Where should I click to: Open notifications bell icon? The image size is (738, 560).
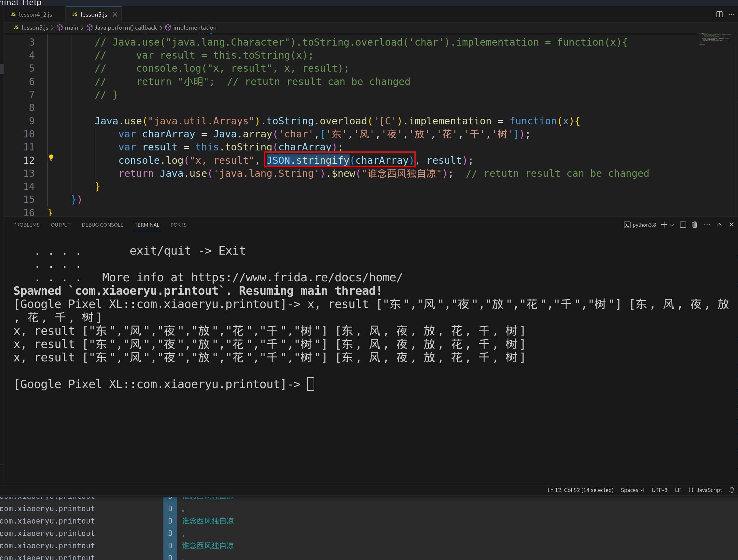tap(732, 490)
